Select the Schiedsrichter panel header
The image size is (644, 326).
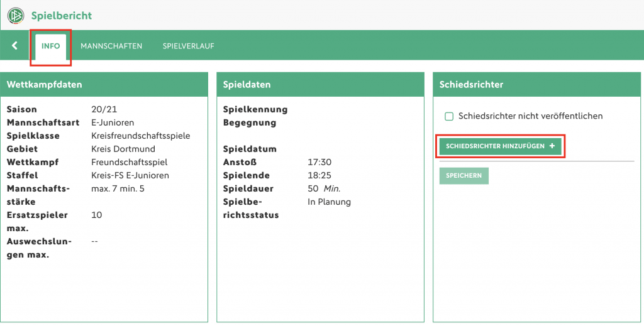[x=536, y=84]
